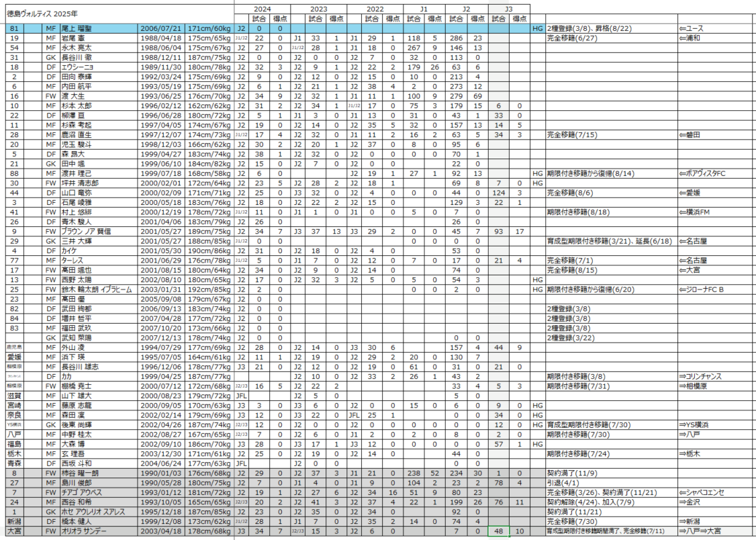Select the 完全移籍(6/27) note cell
Screen dimensions: 756x540
coord(610,38)
